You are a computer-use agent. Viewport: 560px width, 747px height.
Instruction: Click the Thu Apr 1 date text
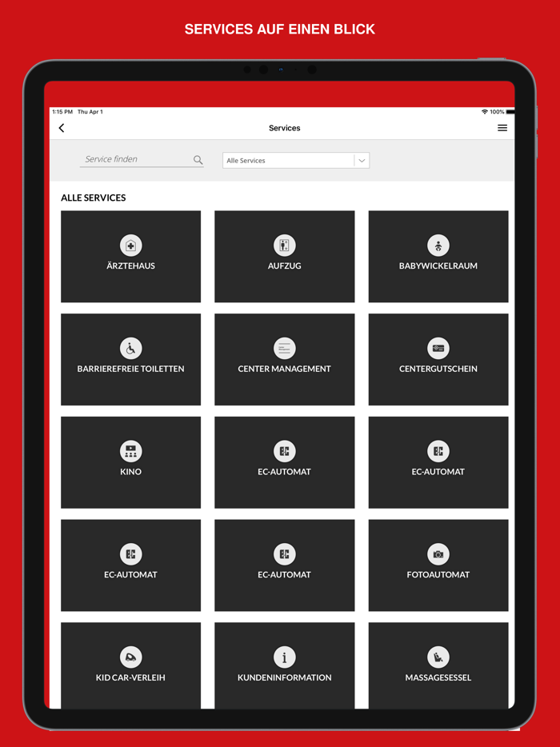coord(90,112)
